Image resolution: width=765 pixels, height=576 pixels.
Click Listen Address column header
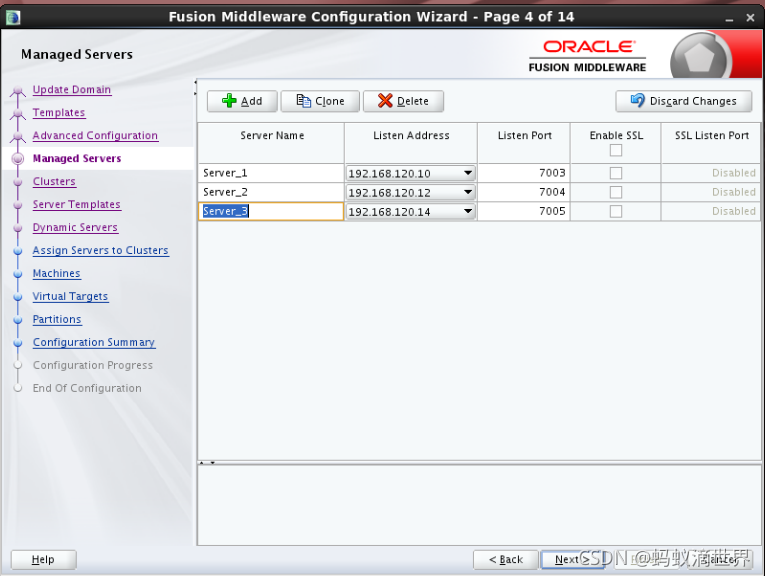tap(411, 143)
